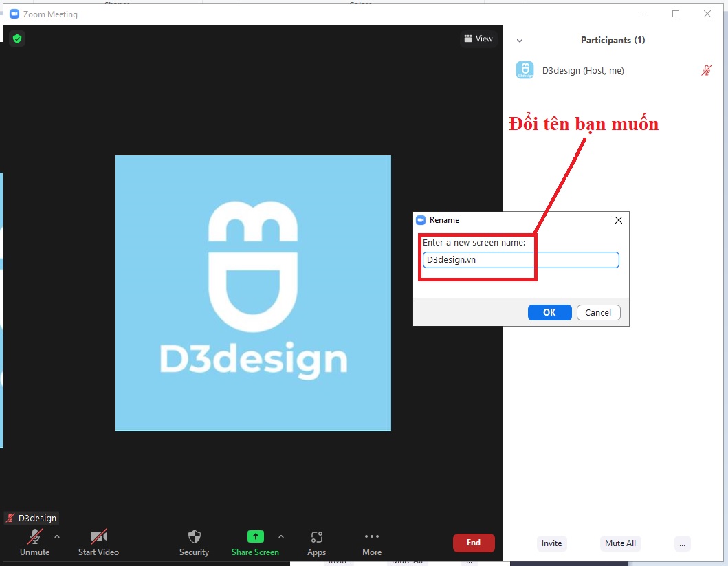Click the green Share Screen button
The width and height of the screenshot is (728, 566).
pos(255,542)
